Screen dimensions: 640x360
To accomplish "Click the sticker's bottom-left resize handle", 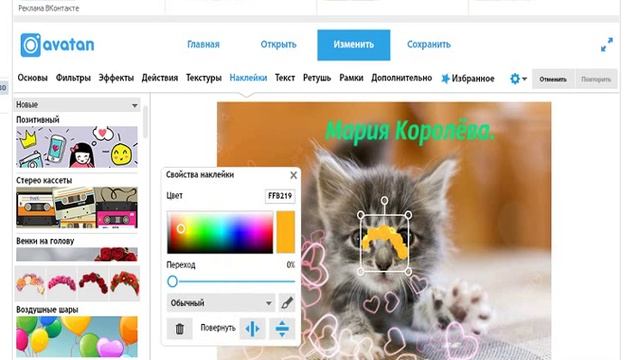I will coord(361,271).
